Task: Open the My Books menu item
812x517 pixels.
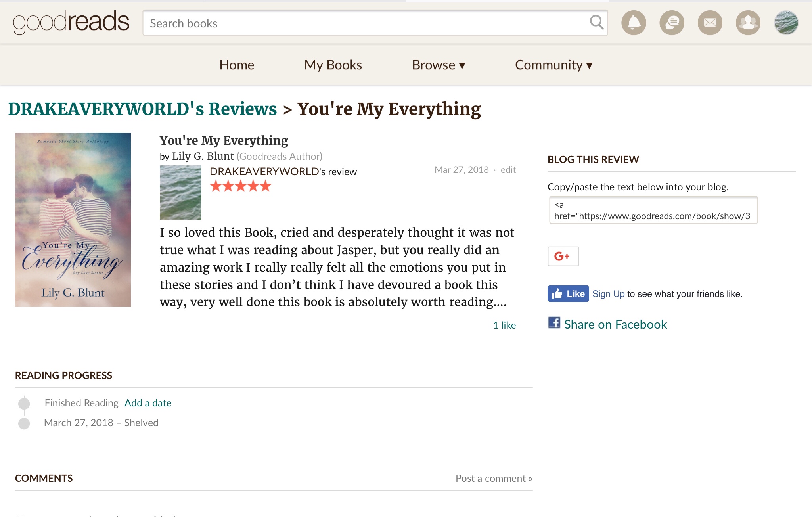Action: (x=333, y=65)
